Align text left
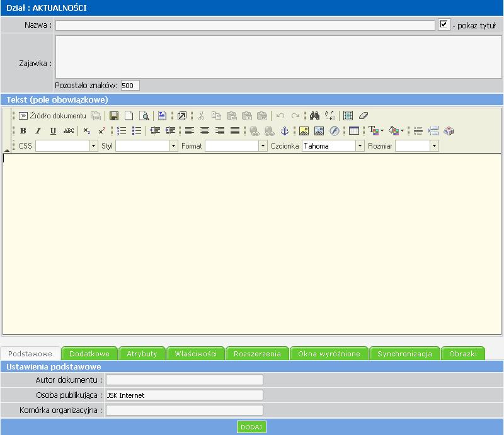The height and width of the screenshot is (435, 504). (x=190, y=131)
